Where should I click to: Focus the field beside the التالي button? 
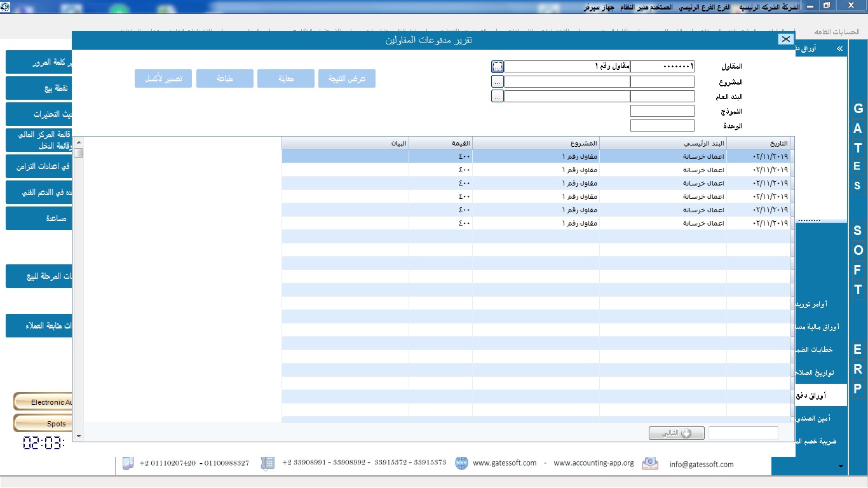pos(743,433)
